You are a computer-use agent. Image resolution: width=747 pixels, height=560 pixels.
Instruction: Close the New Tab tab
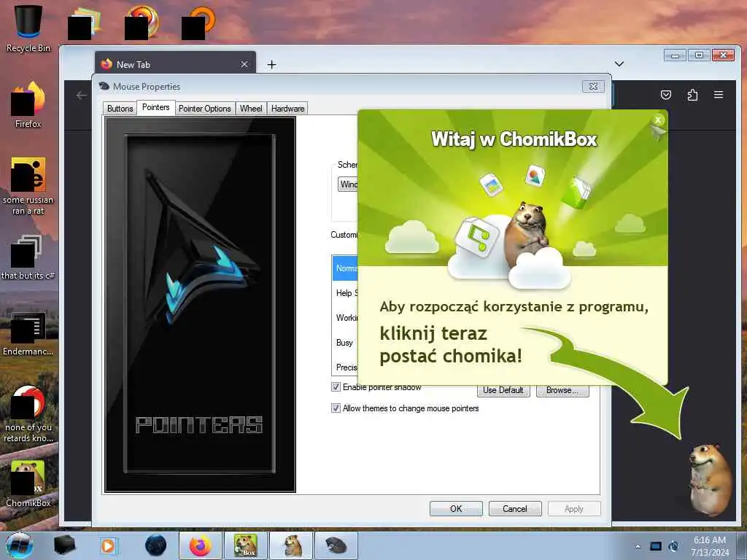pyautogui.click(x=244, y=64)
